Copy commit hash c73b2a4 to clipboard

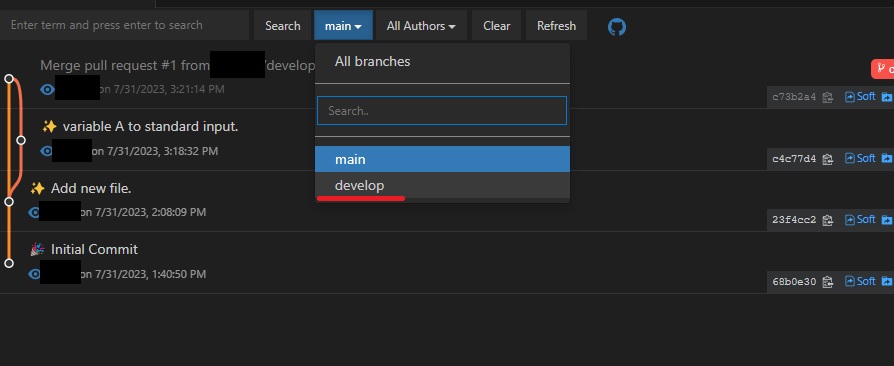(x=828, y=97)
